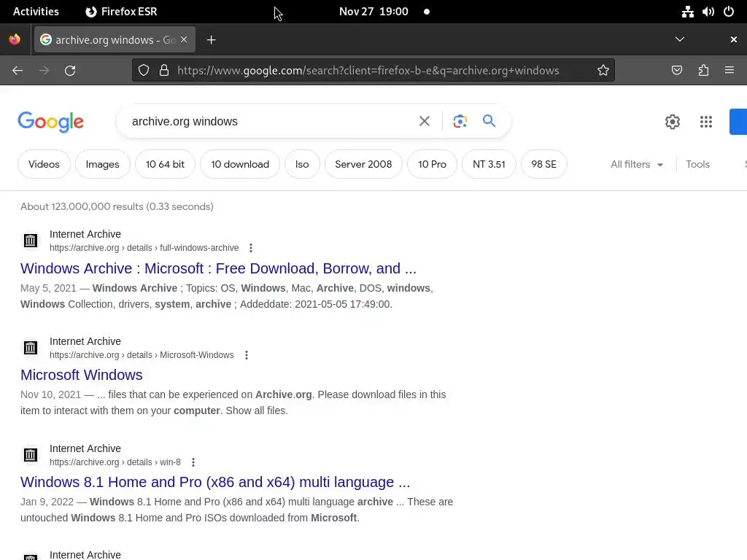Open the Firefox extensions icon

point(703,71)
